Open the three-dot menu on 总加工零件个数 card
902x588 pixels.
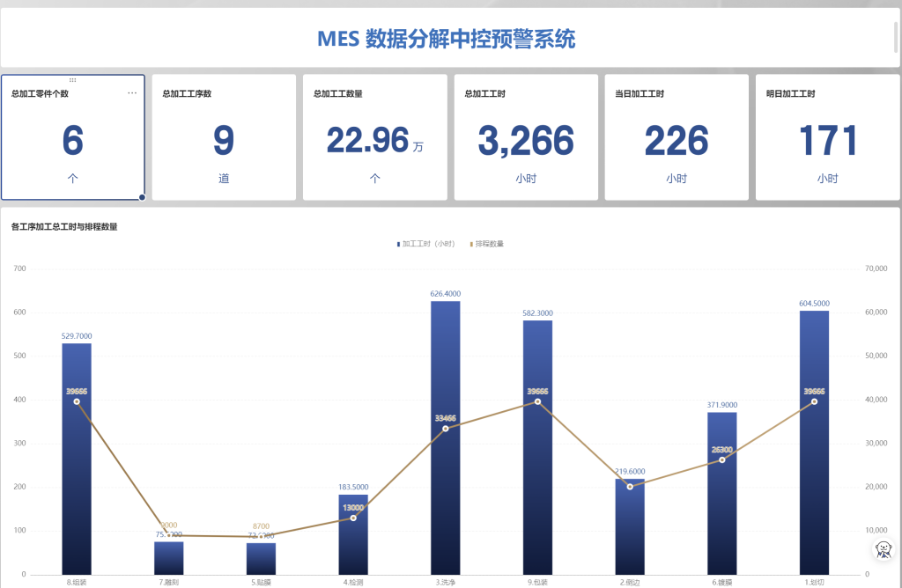(132, 93)
